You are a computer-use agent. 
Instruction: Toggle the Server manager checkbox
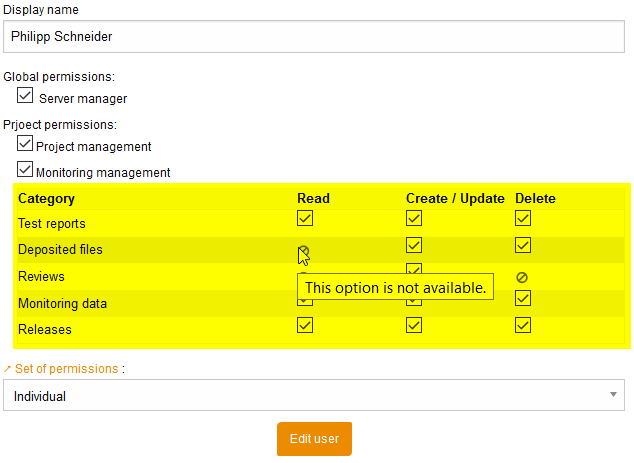[x=26, y=96]
